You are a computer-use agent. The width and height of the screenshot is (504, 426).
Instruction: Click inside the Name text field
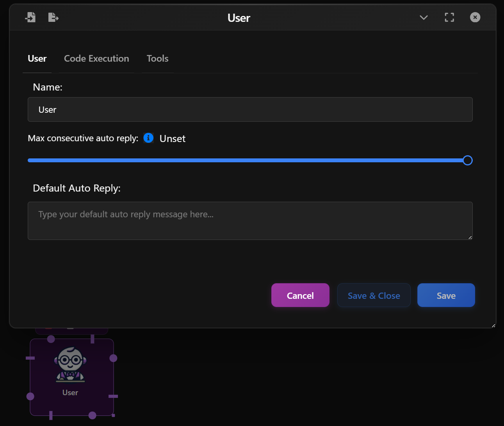tap(250, 110)
